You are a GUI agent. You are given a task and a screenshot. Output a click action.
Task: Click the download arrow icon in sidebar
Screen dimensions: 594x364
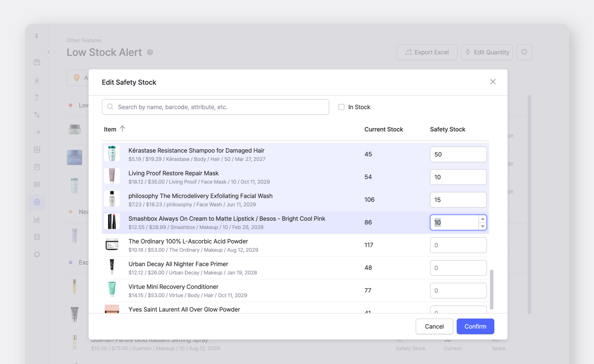point(37,79)
